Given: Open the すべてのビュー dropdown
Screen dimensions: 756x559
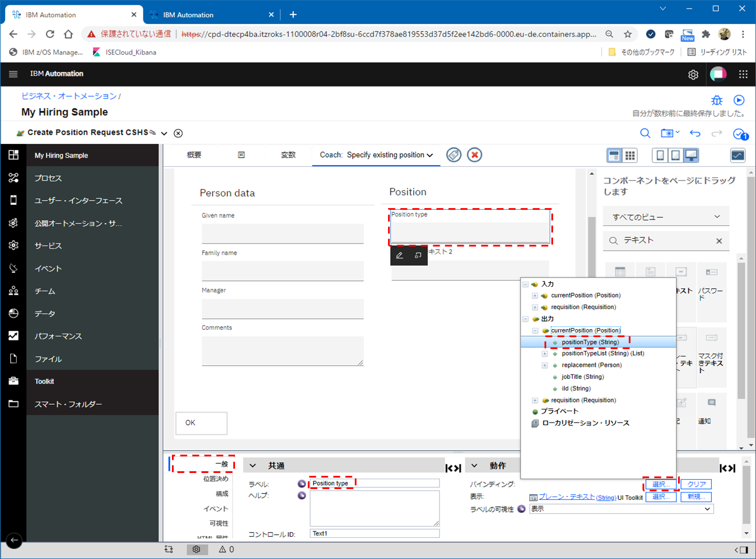Looking at the screenshot, I should (666, 217).
